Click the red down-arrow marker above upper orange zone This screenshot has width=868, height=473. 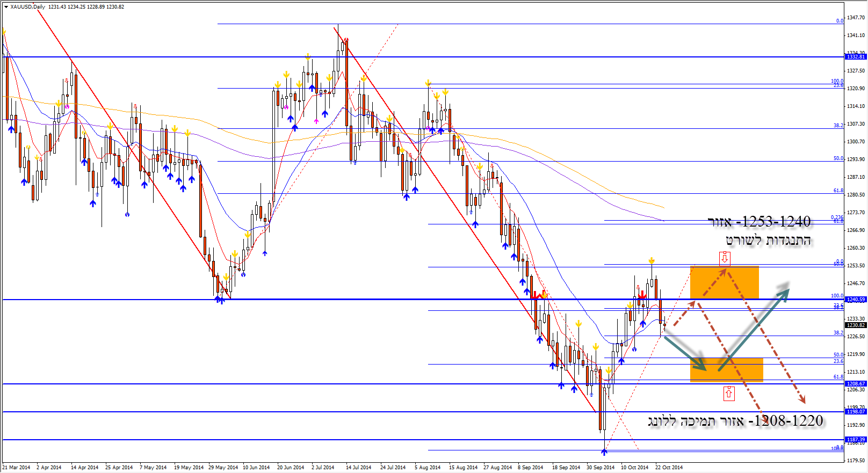[725, 258]
